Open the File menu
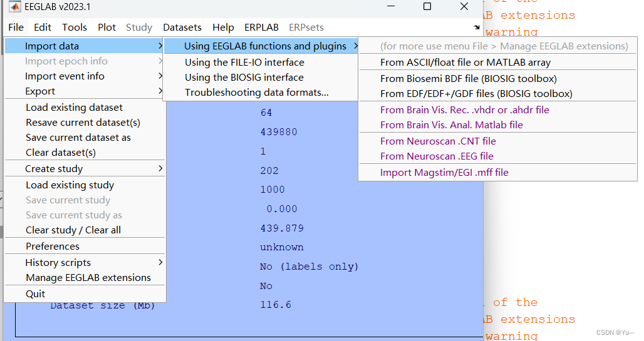Viewport: 644px width, 341px height. [x=16, y=28]
